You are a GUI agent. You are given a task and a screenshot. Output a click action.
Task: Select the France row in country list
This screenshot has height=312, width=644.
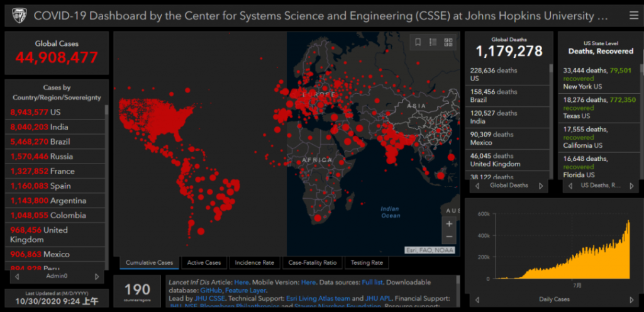55,171
